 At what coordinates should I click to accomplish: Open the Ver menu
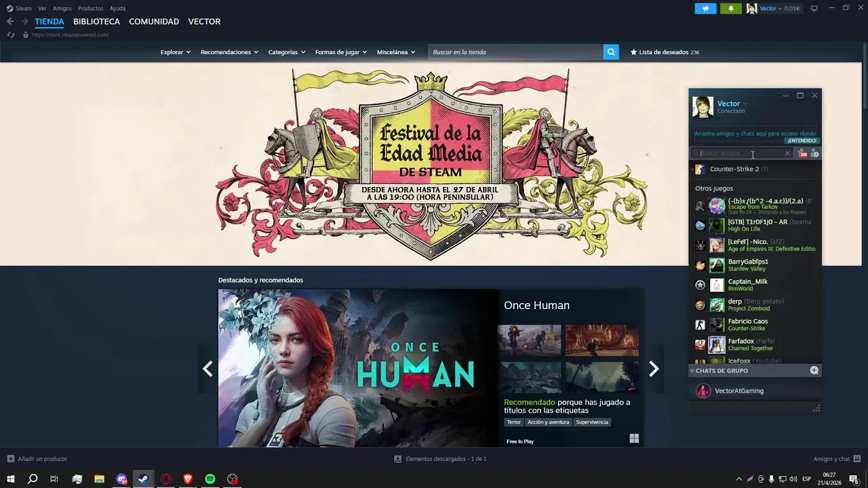pos(42,9)
